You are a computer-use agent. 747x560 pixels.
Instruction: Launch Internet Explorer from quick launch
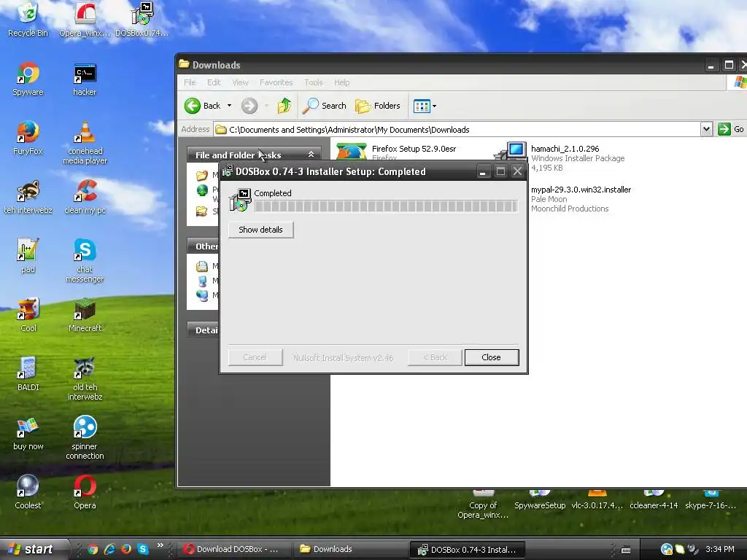pos(110,549)
